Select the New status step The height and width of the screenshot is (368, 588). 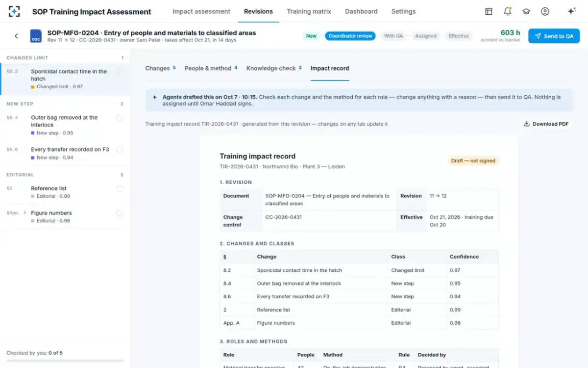(x=311, y=36)
